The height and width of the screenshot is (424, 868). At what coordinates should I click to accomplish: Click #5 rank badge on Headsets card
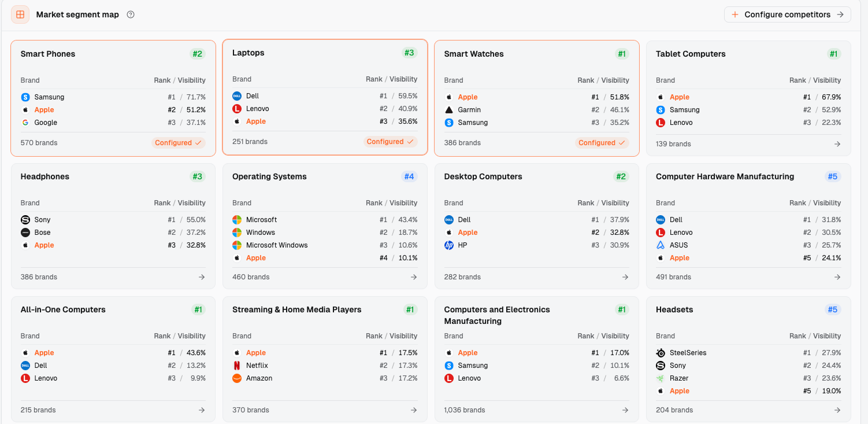click(833, 309)
